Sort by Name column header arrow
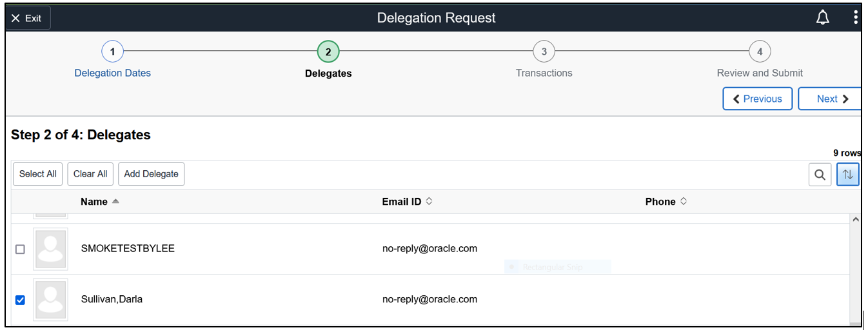Viewport: 868px width, 330px height. (115, 202)
